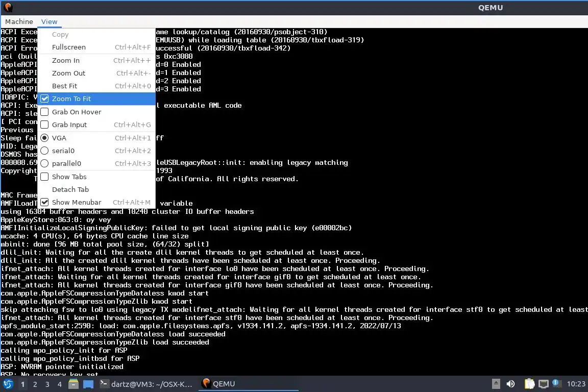Select Zoom Out menu entry

96,73
